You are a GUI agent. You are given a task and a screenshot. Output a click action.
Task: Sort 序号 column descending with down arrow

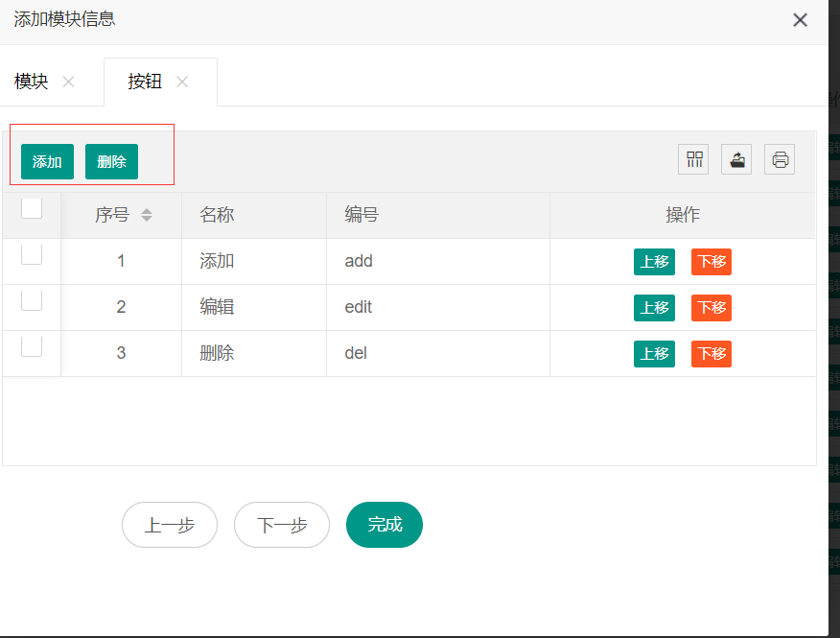coord(147,220)
